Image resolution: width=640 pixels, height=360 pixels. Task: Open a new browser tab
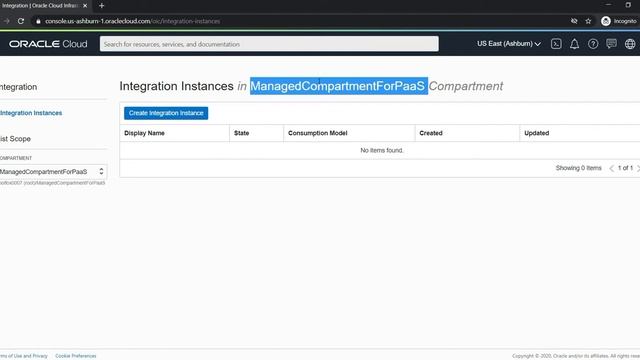[101, 6]
